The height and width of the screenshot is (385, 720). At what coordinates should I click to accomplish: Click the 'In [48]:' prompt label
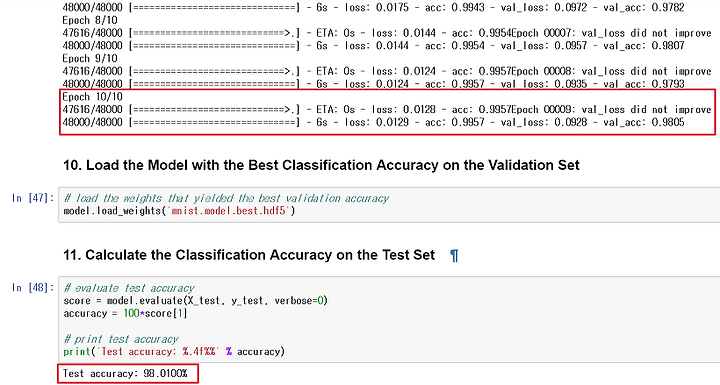point(33,288)
